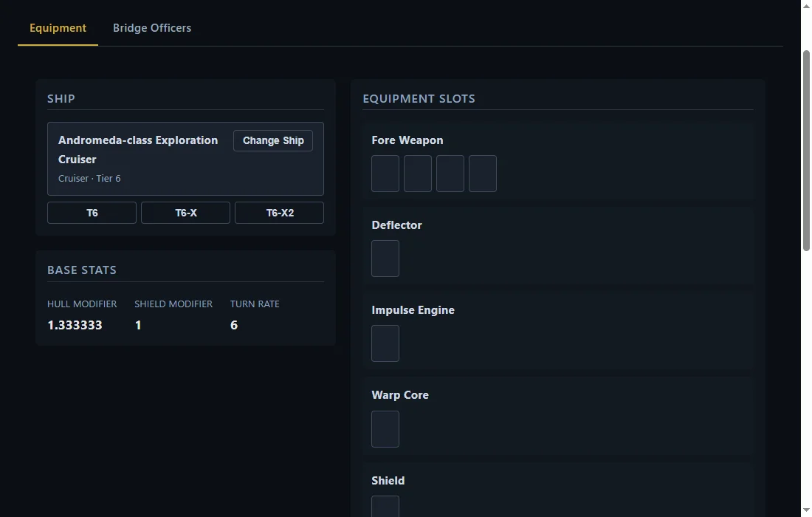The height and width of the screenshot is (517, 812).
Task: Open the second Fore Weapon slot
Action: coord(418,174)
